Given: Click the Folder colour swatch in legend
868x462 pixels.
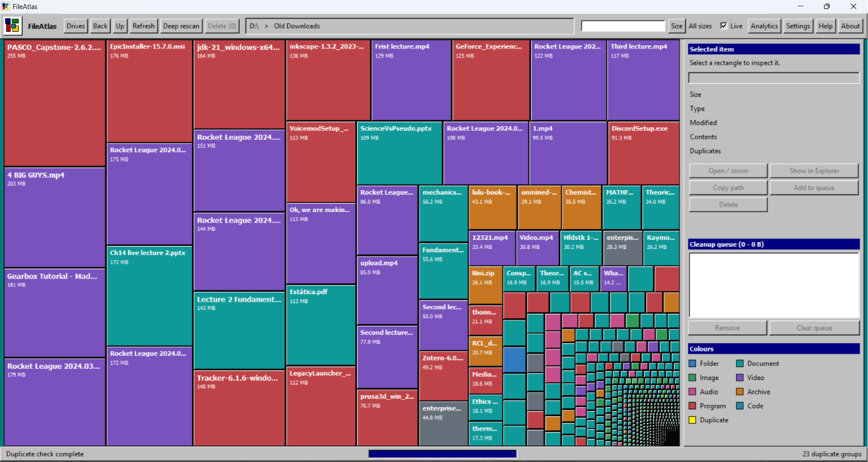Looking at the screenshot, I should point(692,364).
